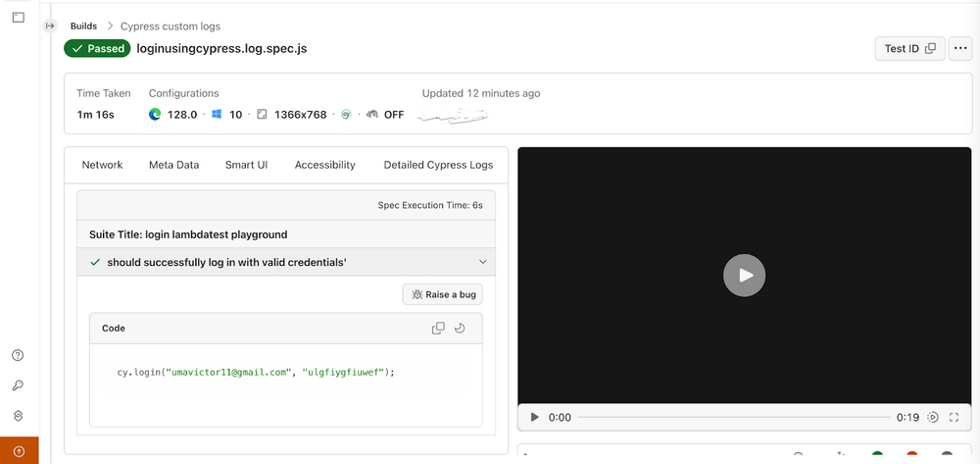Click the cy.login code line

[256, 372]
